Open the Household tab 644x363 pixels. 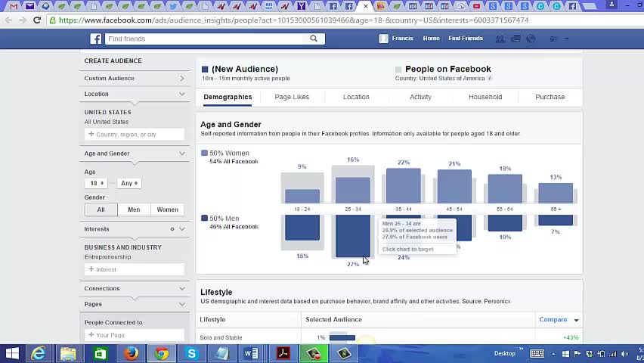pos(485,97)
